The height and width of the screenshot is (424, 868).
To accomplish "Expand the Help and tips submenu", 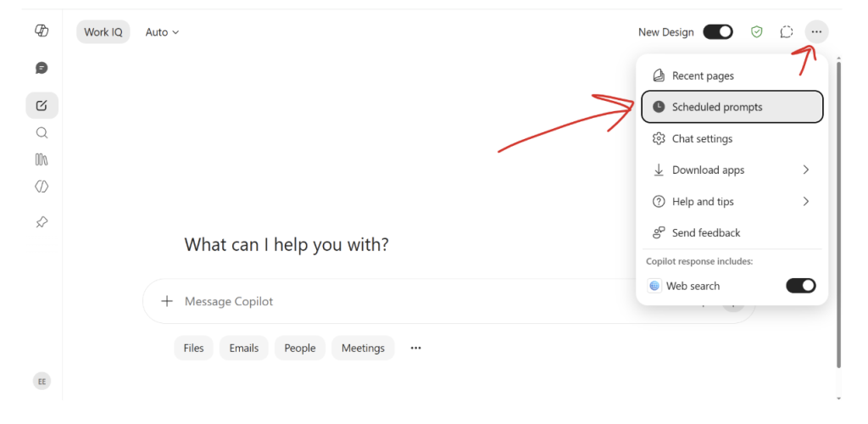I will pyautogui.click(x=732, y=202).
